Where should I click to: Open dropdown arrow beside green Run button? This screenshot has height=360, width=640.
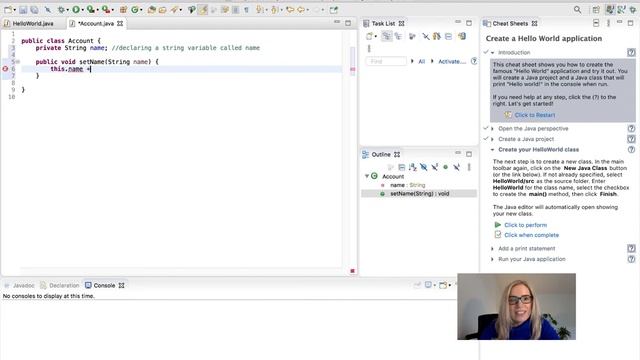[x=82, y=10]
